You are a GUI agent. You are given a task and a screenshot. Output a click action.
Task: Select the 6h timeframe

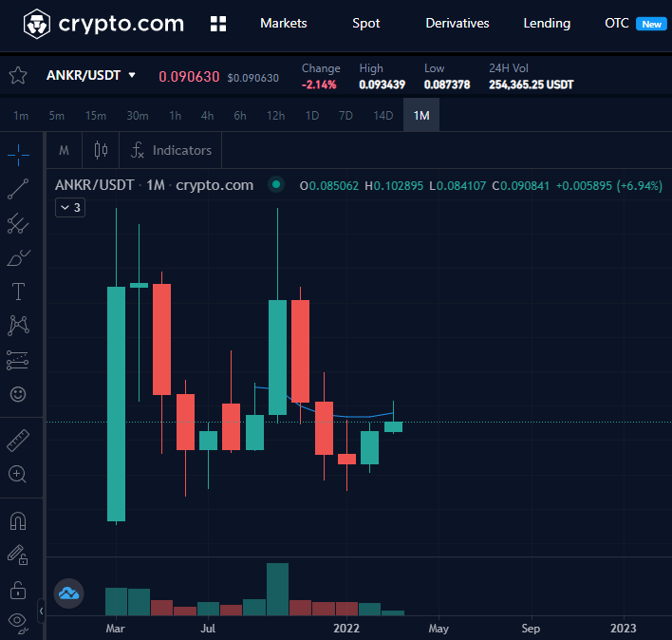[x=240, y=116]
